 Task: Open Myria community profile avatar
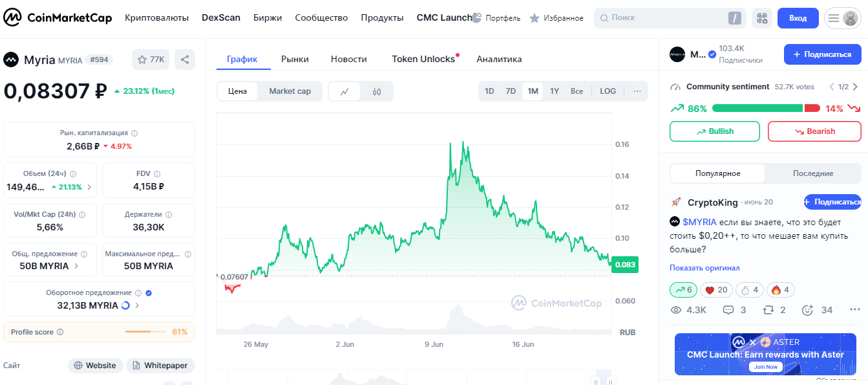(677, 54)
